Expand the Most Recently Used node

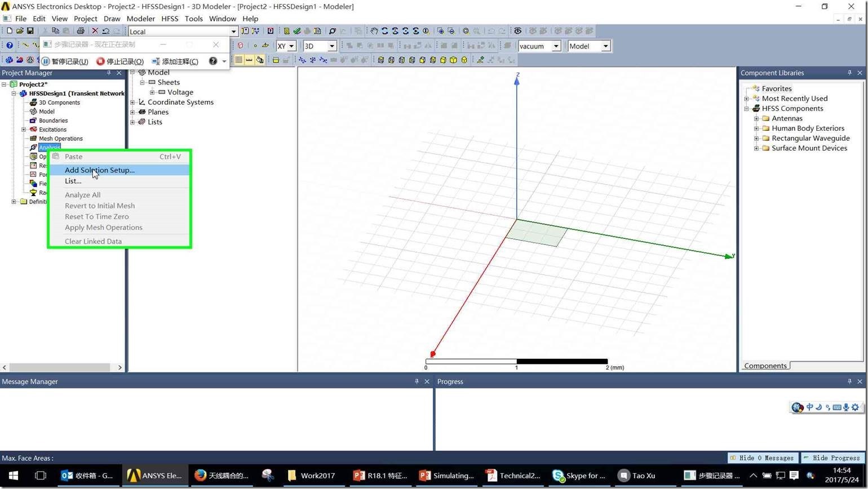(747, 99)
